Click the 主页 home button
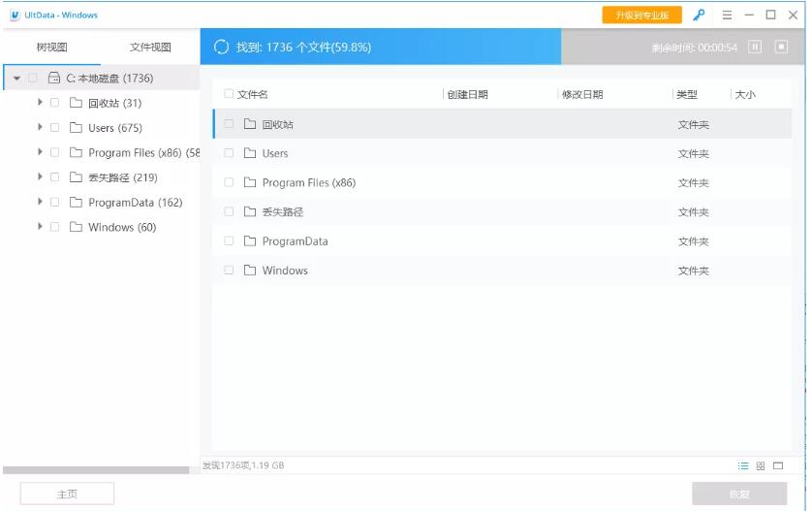The image size is (812, 511). [67, 494]
